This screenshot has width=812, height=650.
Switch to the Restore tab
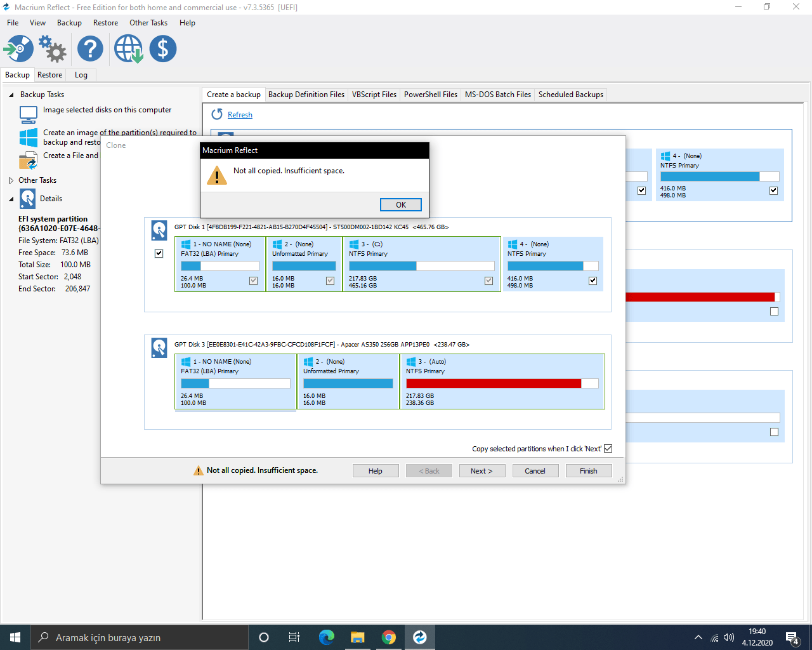tap(50, 75)
